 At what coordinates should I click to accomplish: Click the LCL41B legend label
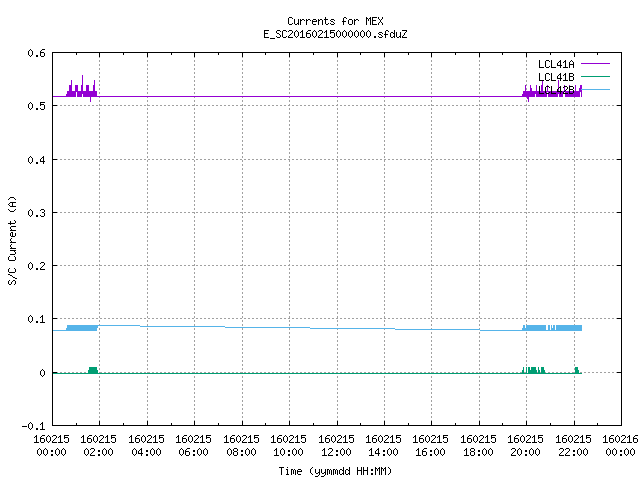(556, 77)
